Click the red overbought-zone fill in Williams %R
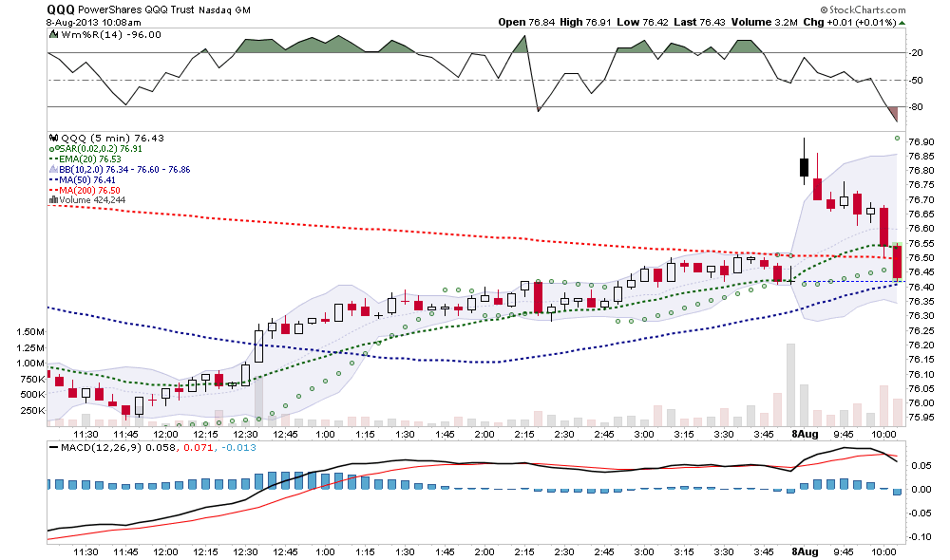This screenshot has height=560, width=950. pos(894,114)
